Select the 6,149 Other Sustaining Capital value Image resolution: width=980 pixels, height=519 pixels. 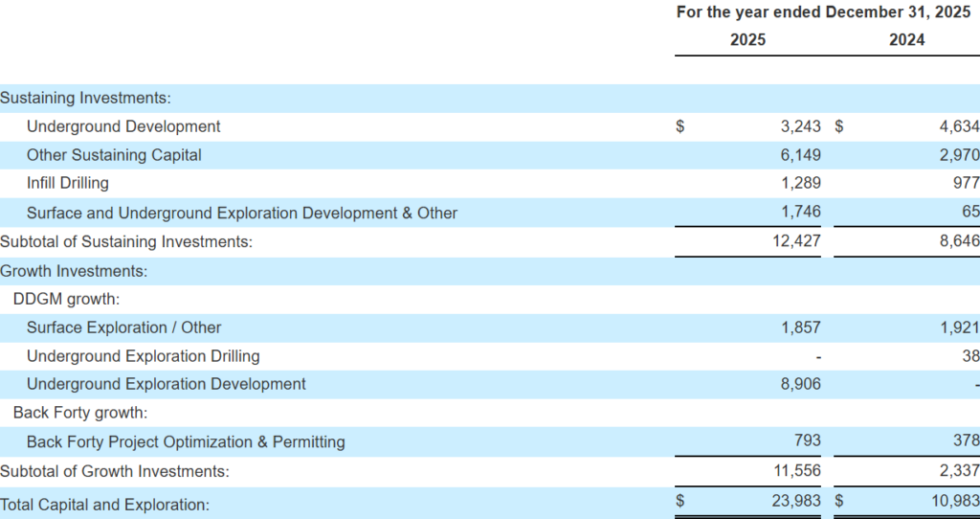coord(800,155)
